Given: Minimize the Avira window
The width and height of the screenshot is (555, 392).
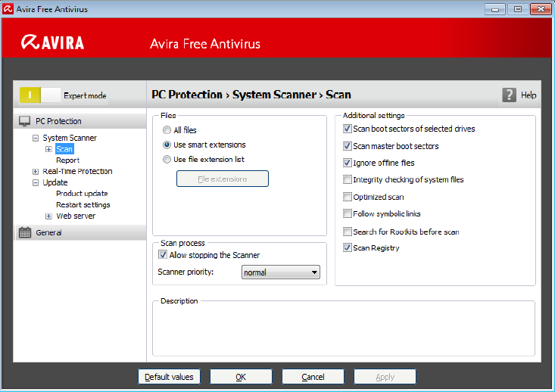Looking at the screenshot, I should tap(495, 9).
